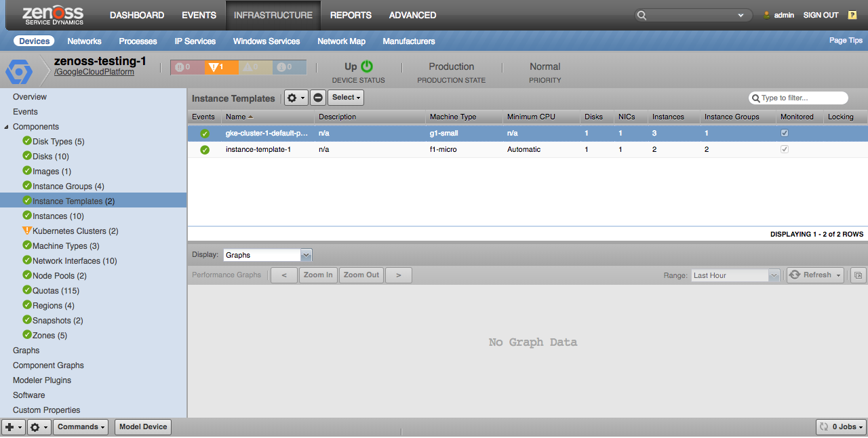The width and height of the screenshot is (868, 438).
Task: Open the Refresh interval dropdown arrow
Action: [x=839, y=275]
